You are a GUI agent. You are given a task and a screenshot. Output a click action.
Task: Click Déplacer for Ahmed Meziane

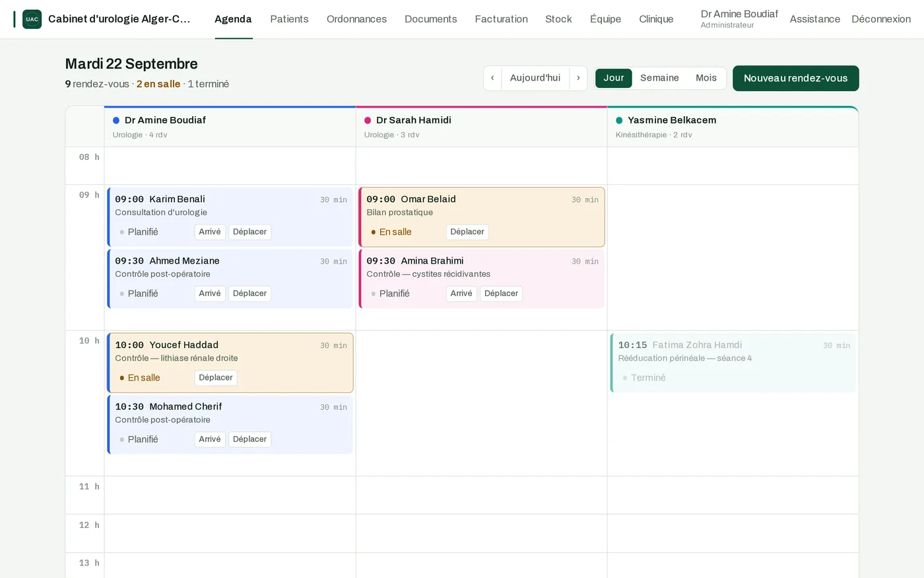pos(249,293)
